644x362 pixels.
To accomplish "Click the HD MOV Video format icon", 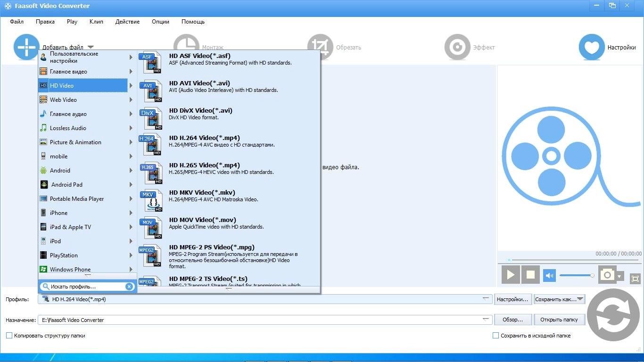I will click(x=151, y=228).
